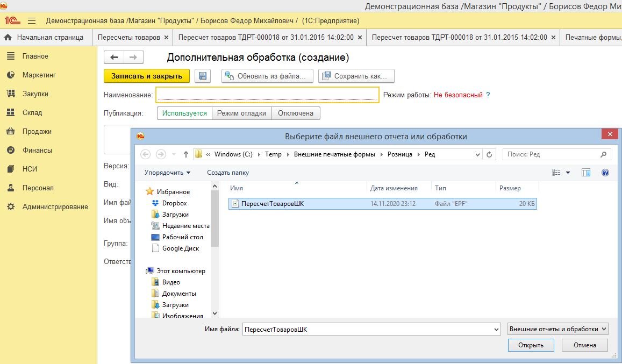Click the Финансы ruble coin icon

[x=11, y=150]
